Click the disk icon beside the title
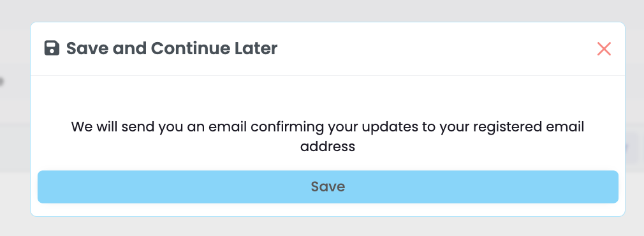 pyautogui.click(x=52, y=48)
